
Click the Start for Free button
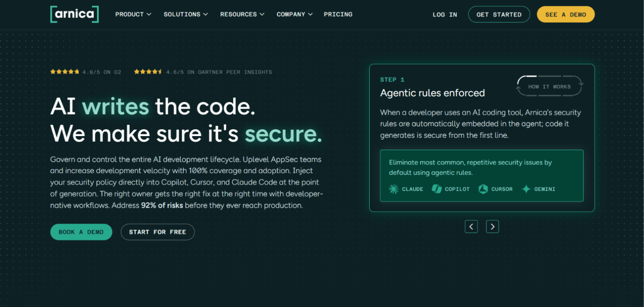[158, 232]
